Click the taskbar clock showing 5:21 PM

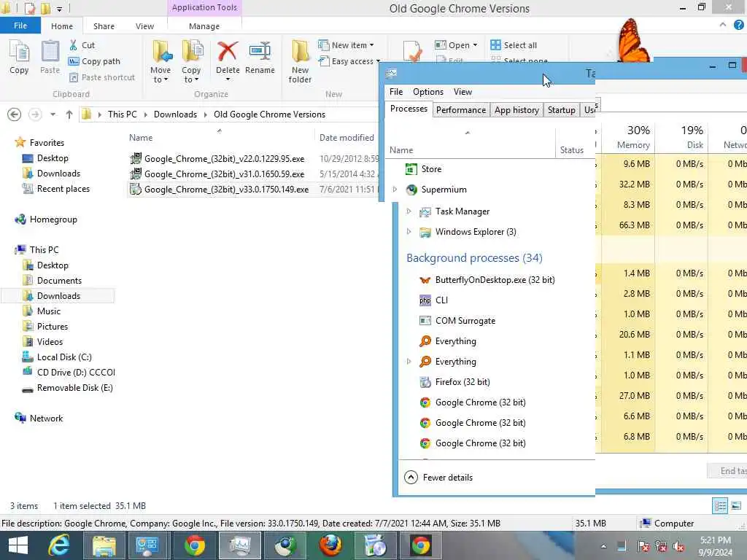(x=715, y=546)
